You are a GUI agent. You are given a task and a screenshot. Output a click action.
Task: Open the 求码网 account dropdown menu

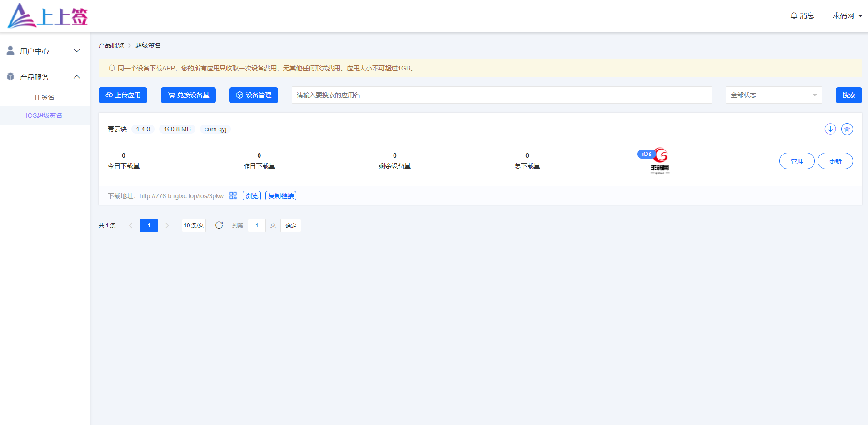point(847,16)
